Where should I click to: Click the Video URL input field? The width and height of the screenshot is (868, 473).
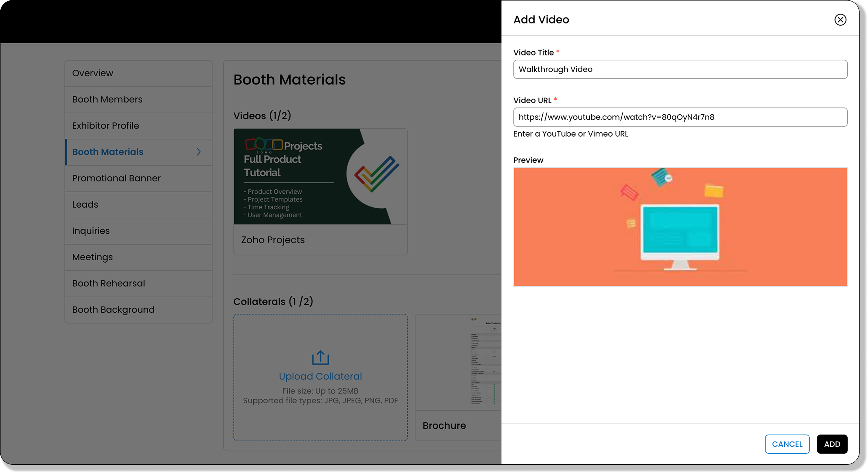tap(680, 117)
